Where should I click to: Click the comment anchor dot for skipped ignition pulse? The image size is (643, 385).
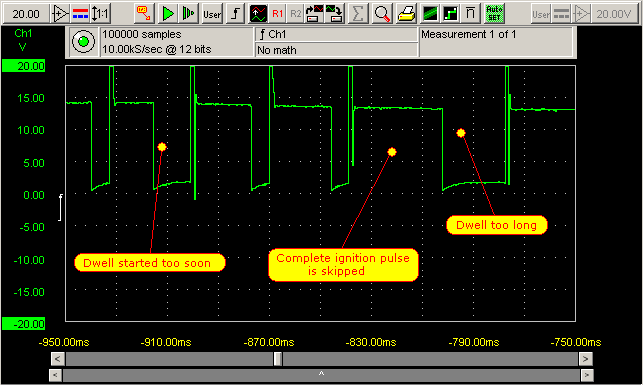point(392,152)
